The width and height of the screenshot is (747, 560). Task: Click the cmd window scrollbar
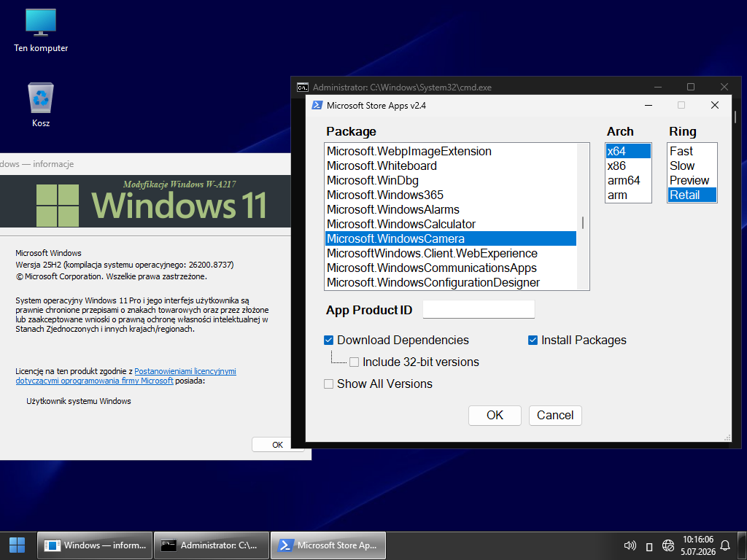(x=735, y=117)
